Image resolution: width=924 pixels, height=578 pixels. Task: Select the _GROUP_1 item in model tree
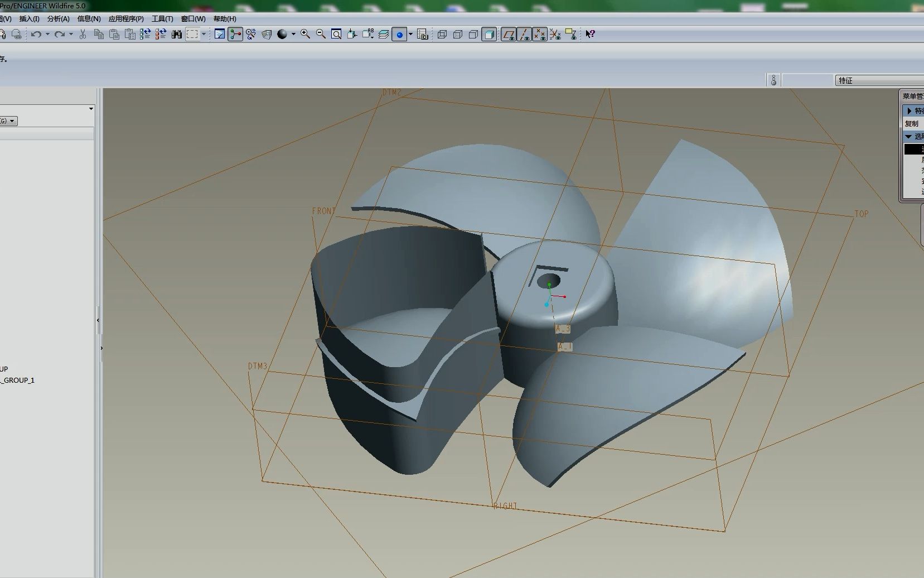coord(17,380)
